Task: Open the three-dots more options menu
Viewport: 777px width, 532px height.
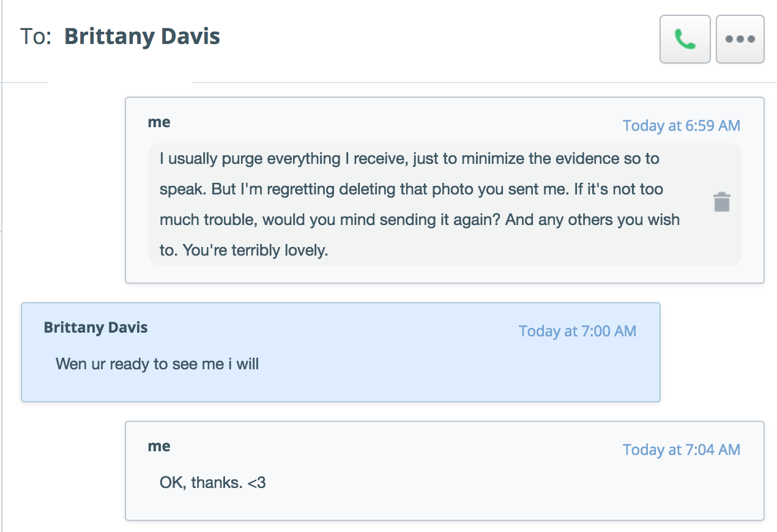Action: click(x=740, y=39)
